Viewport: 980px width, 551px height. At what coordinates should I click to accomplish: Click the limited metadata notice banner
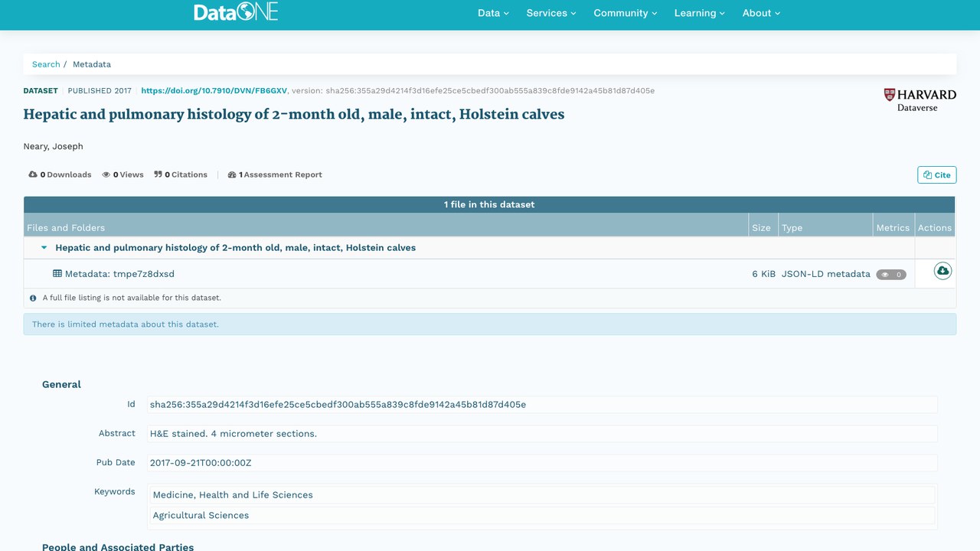(490, 324)
